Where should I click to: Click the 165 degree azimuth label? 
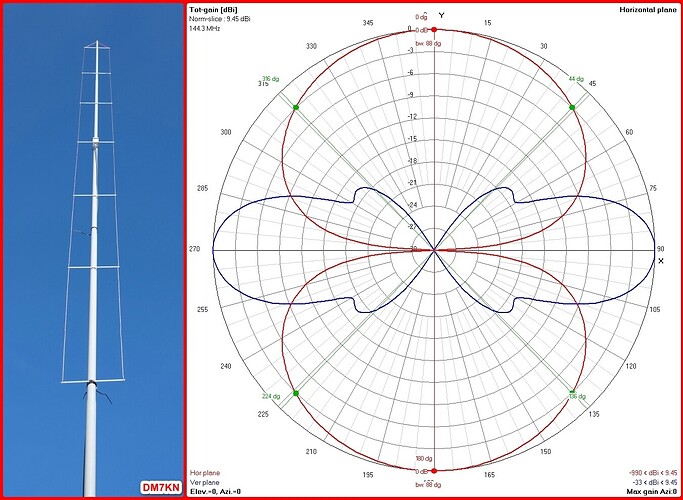pos(489,475)
